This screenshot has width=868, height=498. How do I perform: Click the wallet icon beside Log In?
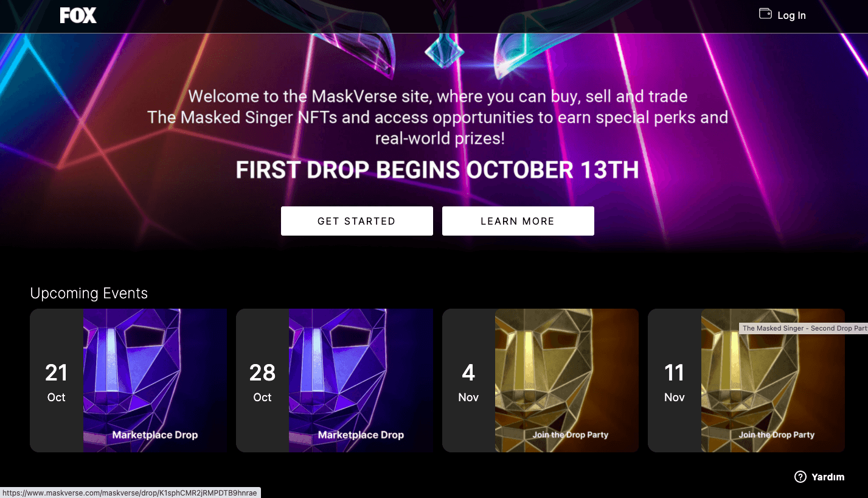coord(765,14)
